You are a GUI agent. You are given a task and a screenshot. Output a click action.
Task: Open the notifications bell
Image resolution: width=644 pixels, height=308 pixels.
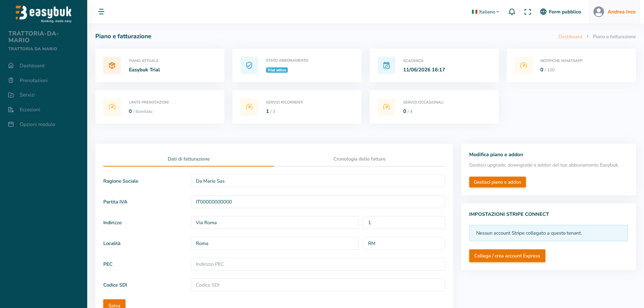coord(512,12)
